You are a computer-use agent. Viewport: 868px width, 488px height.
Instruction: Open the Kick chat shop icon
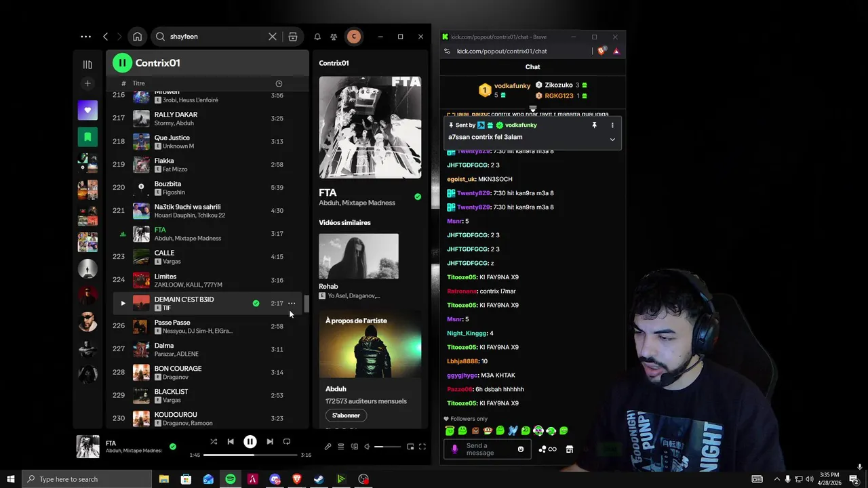[570, 449]
